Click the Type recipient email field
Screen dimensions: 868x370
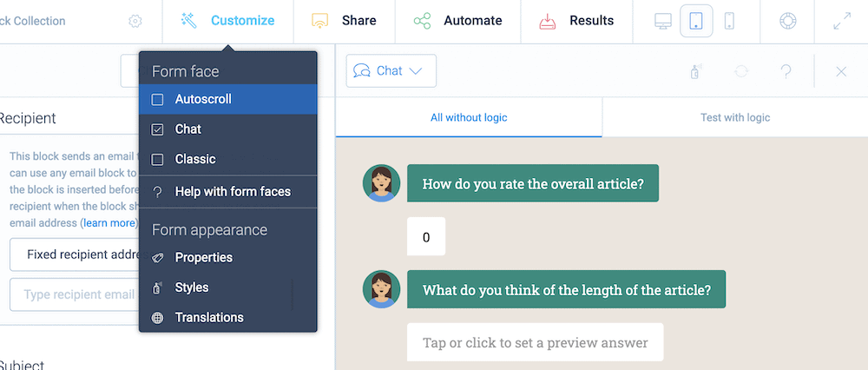pos(74,294)
